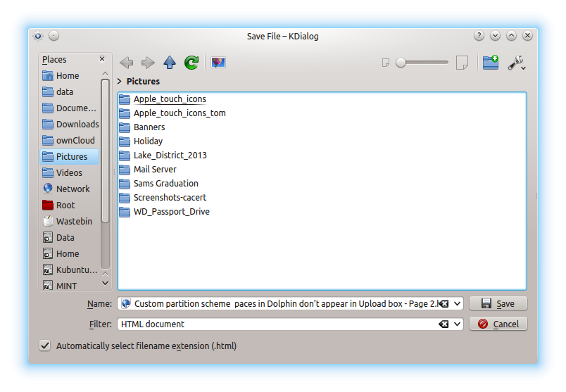566x392 pixels.
Task: Open the Screenshots-cacert folder
Action: (163, 198)
